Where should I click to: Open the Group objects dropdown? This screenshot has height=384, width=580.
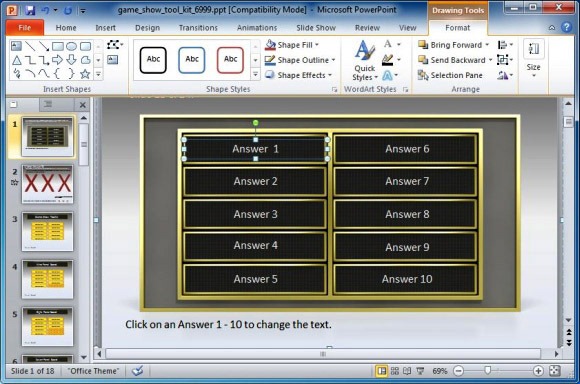pos(505,60)
